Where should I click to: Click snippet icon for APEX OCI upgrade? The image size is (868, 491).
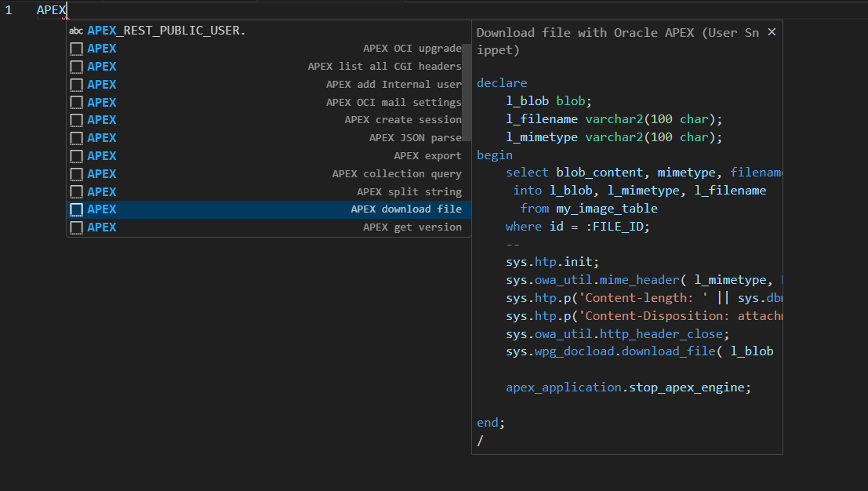[76, 49]
